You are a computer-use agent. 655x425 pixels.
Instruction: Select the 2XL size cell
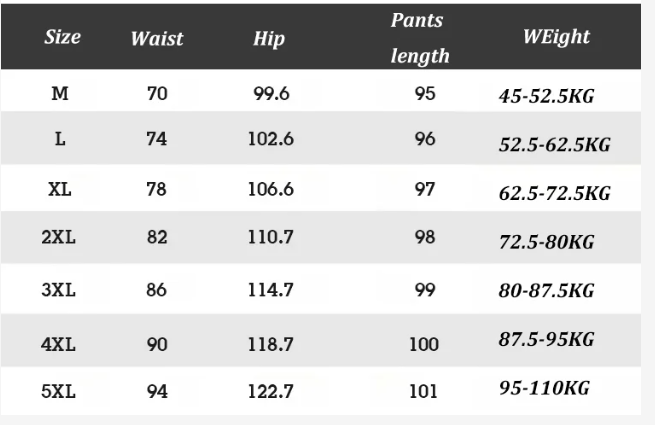point(58,237)
